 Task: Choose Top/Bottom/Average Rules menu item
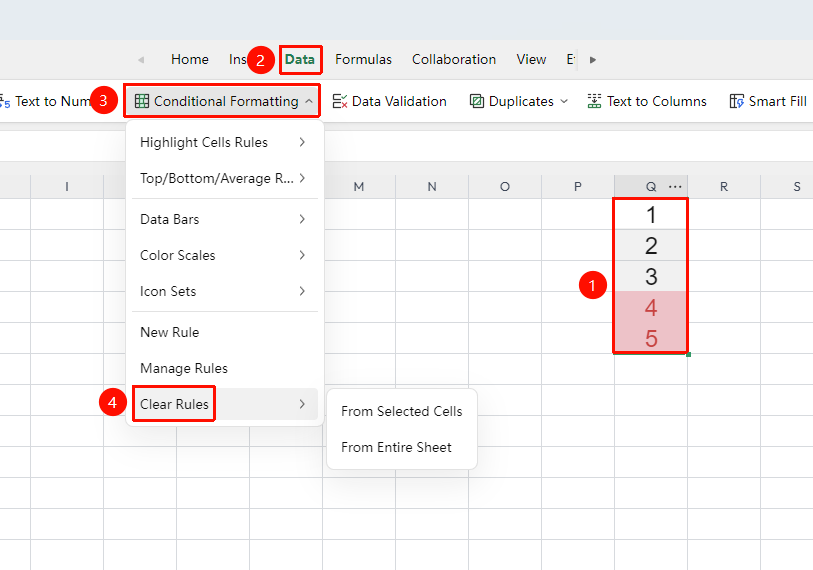225,178
